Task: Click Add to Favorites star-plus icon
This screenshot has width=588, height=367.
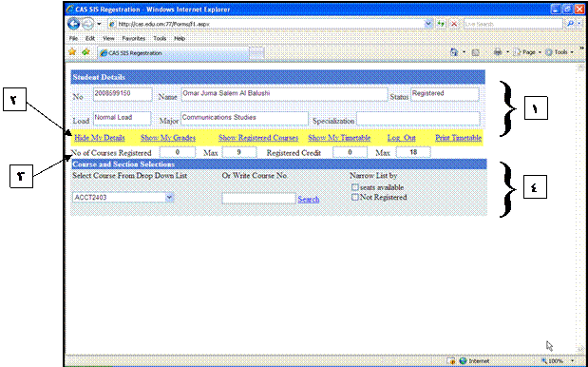Action: 85,52
